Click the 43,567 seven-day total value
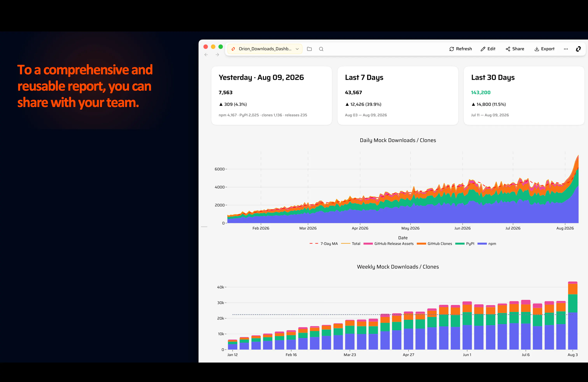The width and height of the screenshot is (588, 382). [353, 92]
